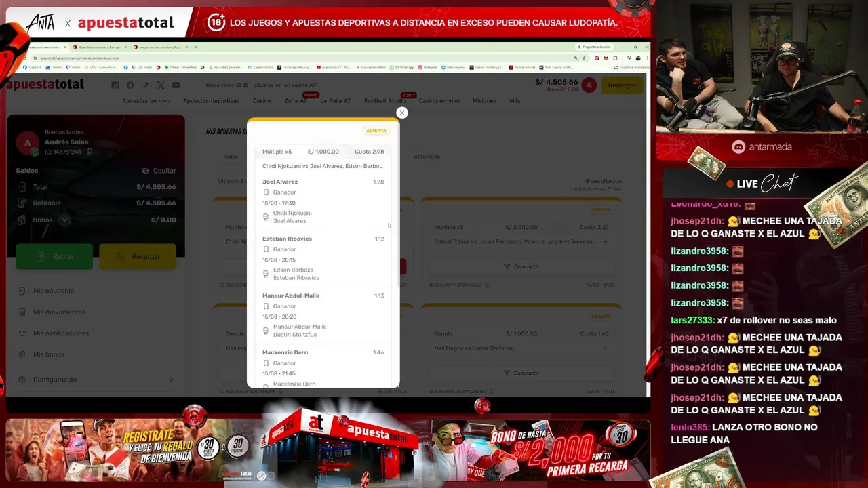This screenshot has width=868, height=488.
Task: Click the Pregunta a Gemini button
Action: [593, 47]
